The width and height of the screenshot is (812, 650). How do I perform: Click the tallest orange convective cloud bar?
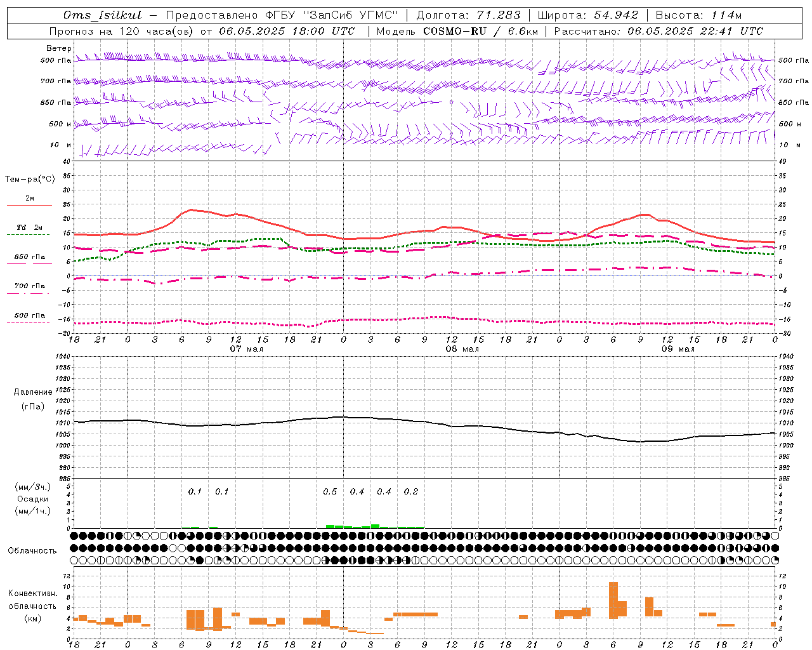pyautogui.click(x=613, y=600)
